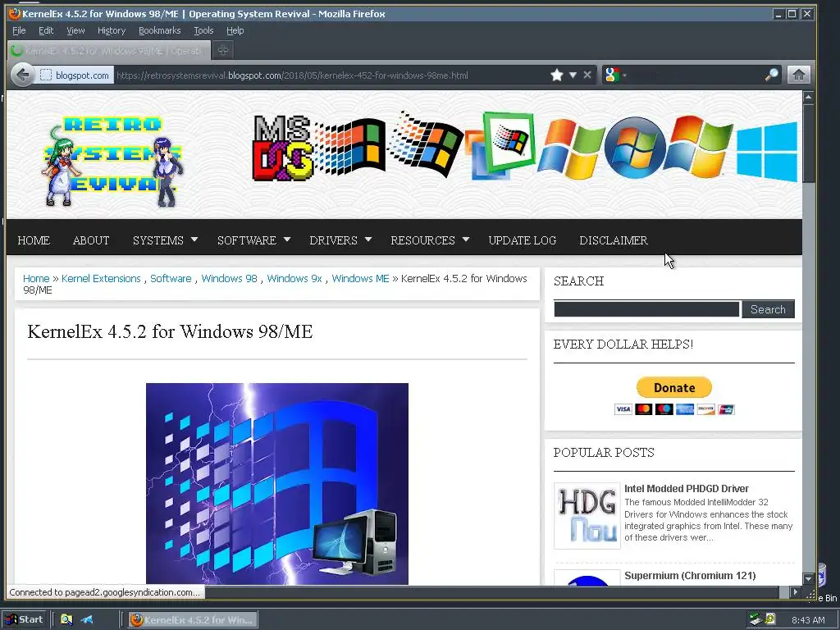840x630 pixels.
Task: Open the Tools menu
Action: coord(203,30)
